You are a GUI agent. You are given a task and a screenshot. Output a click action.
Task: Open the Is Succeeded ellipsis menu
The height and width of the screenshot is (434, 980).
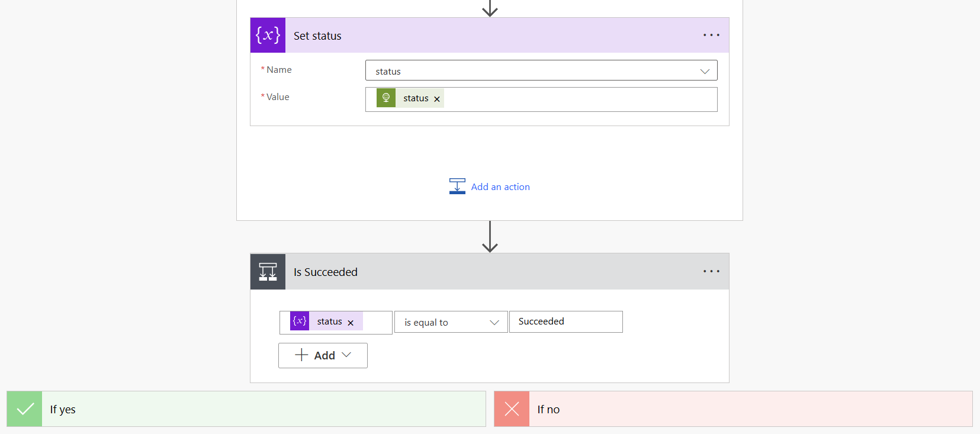click(x=711, y=271)
